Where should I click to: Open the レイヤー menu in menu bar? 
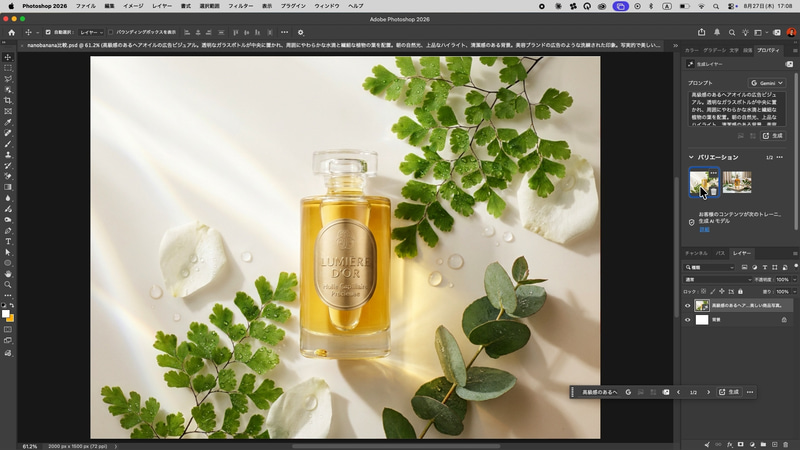[162, 6]
